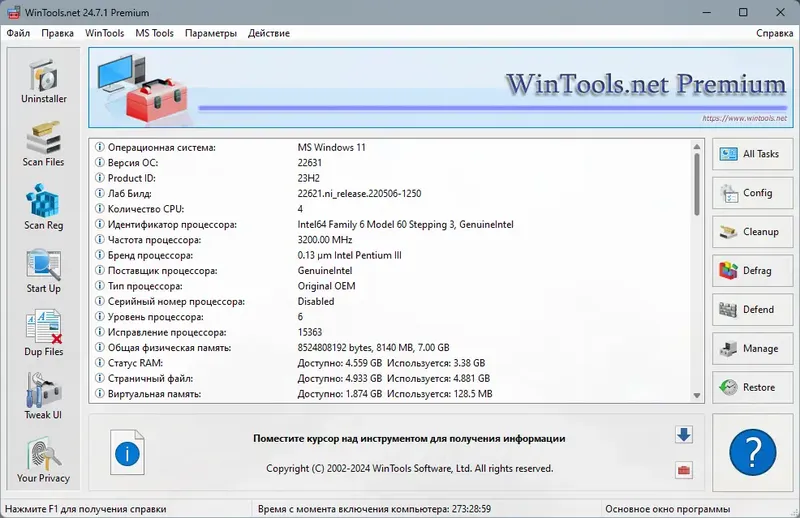
Task: Click the info icon beside Частота процессора
Action: point(99,239)
